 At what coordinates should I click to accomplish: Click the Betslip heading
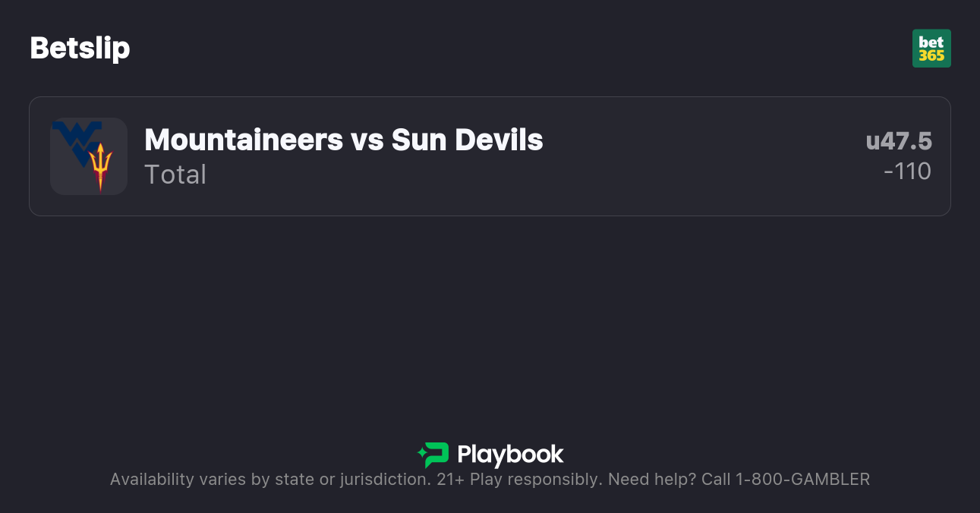pos(80,49)
